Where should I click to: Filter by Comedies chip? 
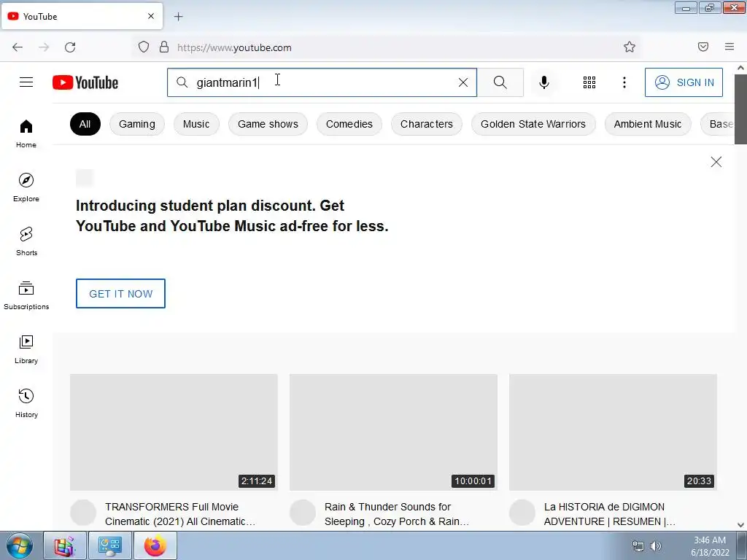tap(349, 124)
